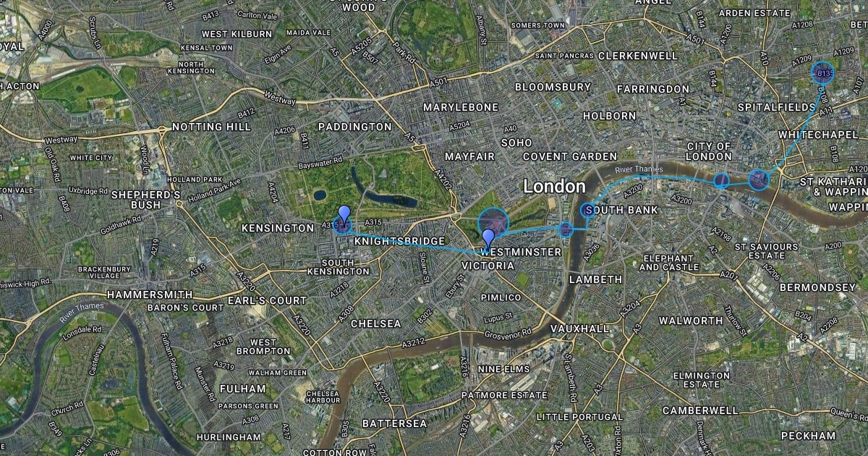The image size is (868, 456).
Task: Click the smaller circle marker below City of London
Action: click(x=721, y=181)
